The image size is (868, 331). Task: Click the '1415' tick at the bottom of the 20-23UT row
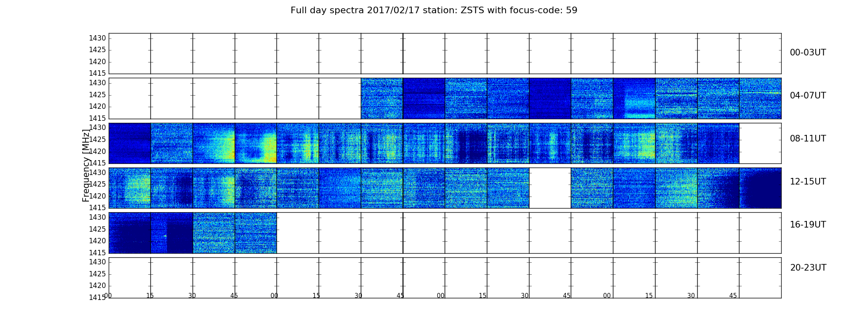click(x=98, y=297)
